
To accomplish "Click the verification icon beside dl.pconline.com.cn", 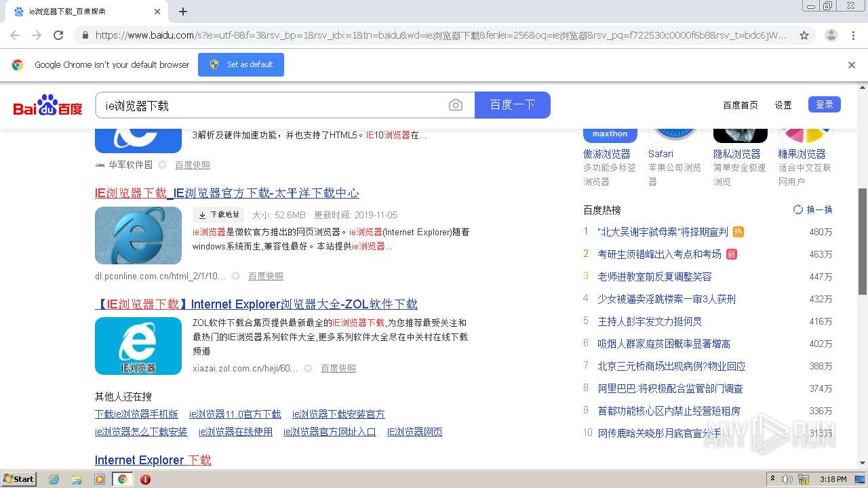I will point(235,276).
